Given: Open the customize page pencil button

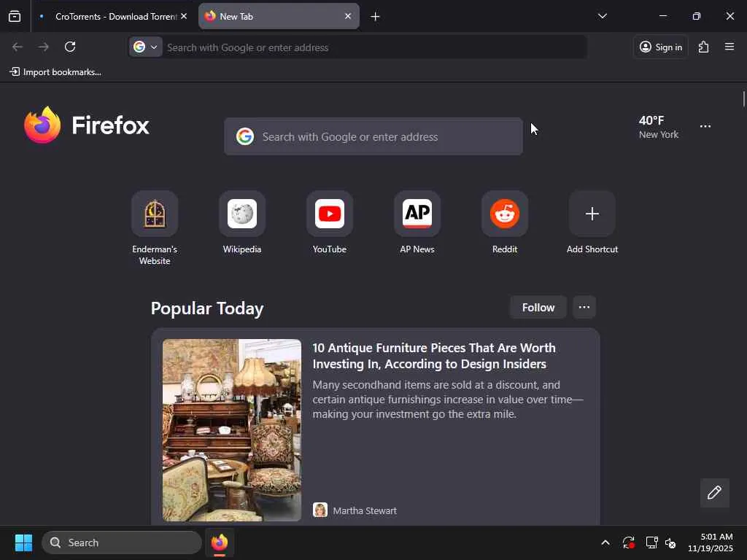Looking at the screenshot, I should [714, 492].
